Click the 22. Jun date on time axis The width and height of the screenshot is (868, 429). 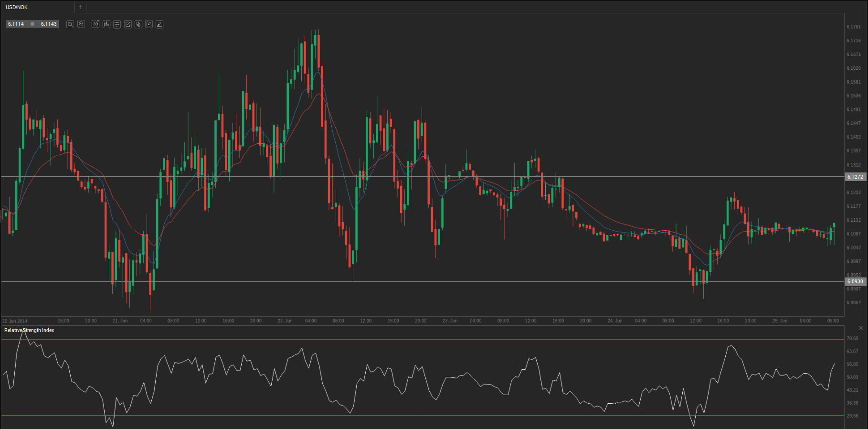click(x=285, y=321)
